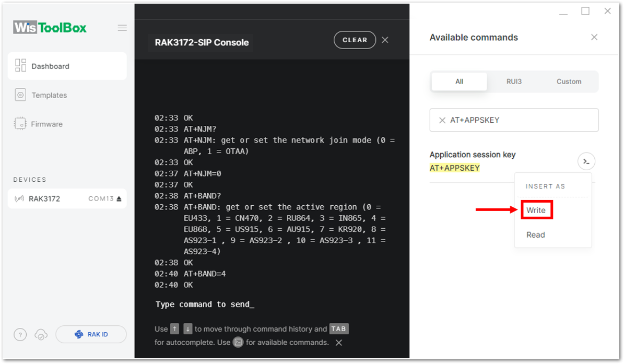Maximize the WisToolBox window
Image resolution: width=624 pixels, height=364 pixels.
[x=585, y=11]
